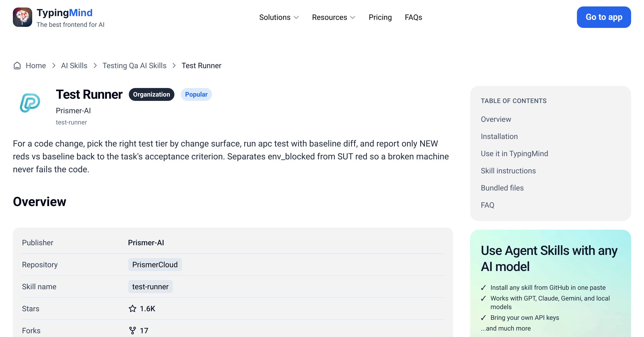Open AI Skills breadcrumb link
This screenshot has height=337, width=644.
tap(74, 66)
